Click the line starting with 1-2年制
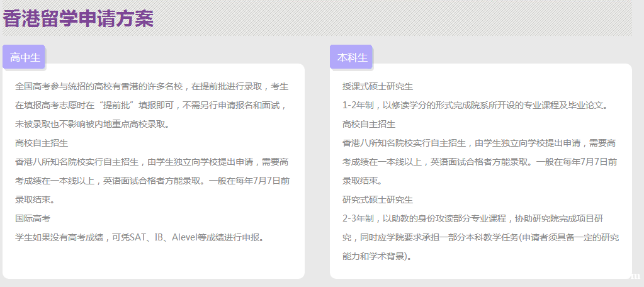This screenshot has height=287, width=644. [475, 105]
